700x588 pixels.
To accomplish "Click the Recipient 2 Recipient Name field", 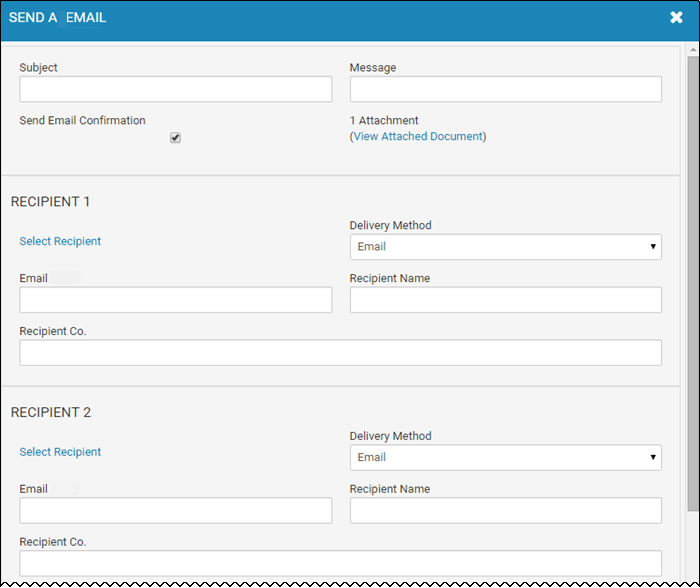I will (505, 510).
